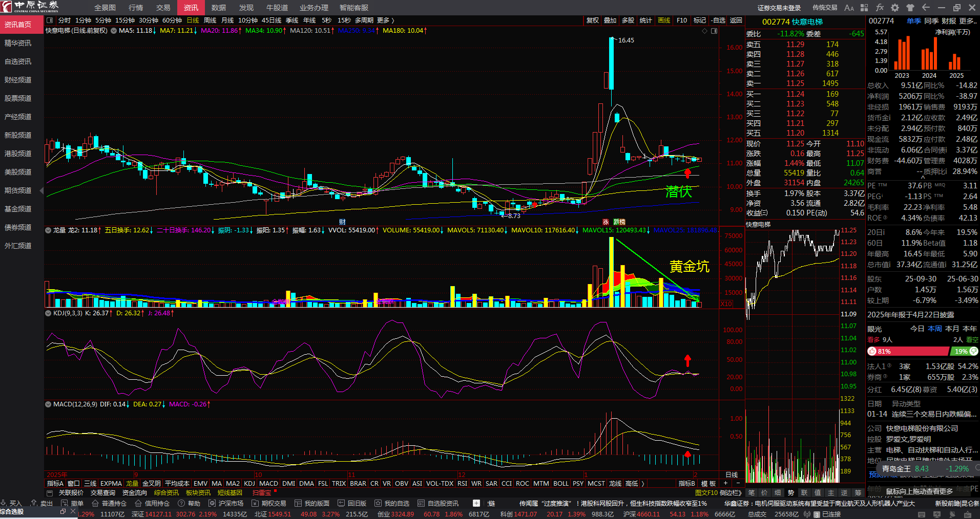
Task: Click 证券交易未登录 login link
Action: (x=779, y=8)
